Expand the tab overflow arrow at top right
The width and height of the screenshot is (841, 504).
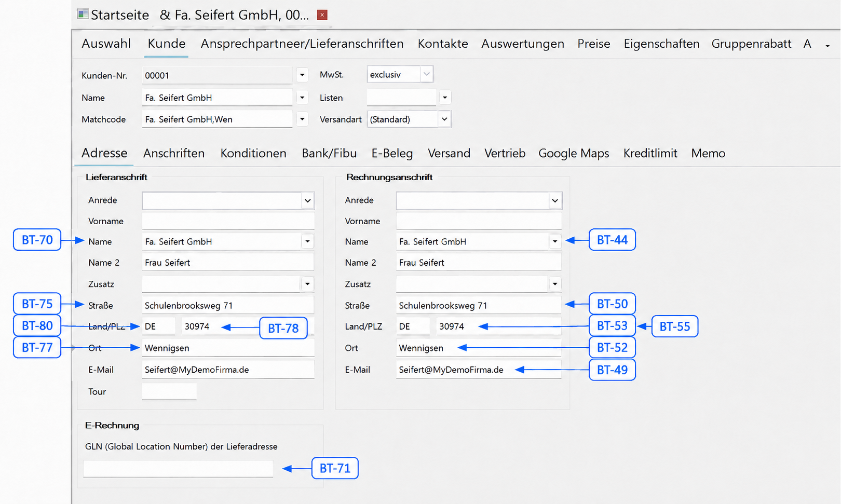click(828, 46)
